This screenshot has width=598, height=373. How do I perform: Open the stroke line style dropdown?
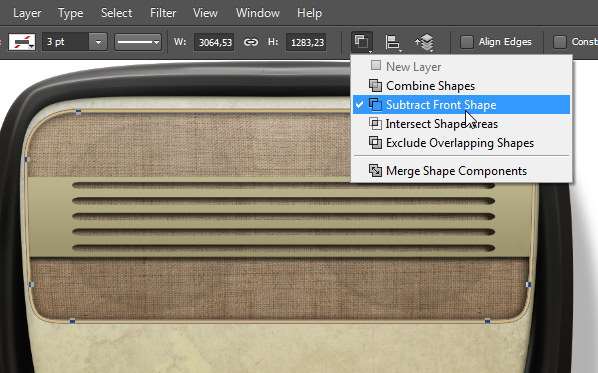(138, 42)
